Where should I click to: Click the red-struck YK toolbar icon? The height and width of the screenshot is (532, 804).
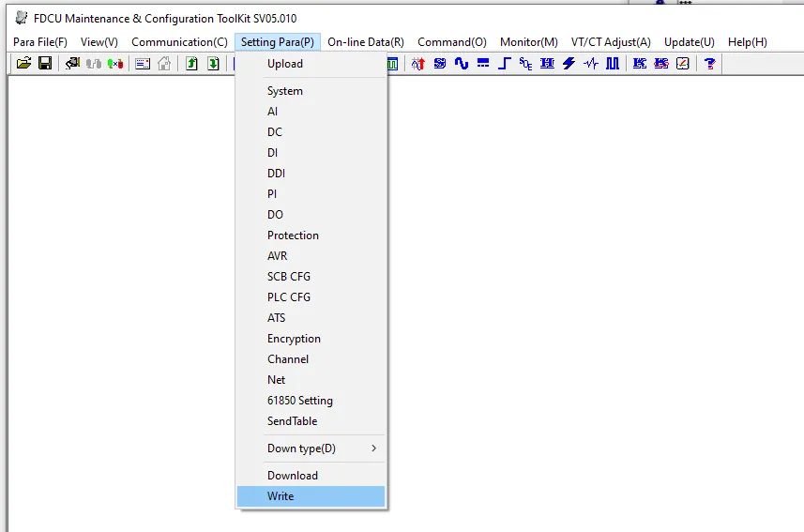(x=661, y=64)
